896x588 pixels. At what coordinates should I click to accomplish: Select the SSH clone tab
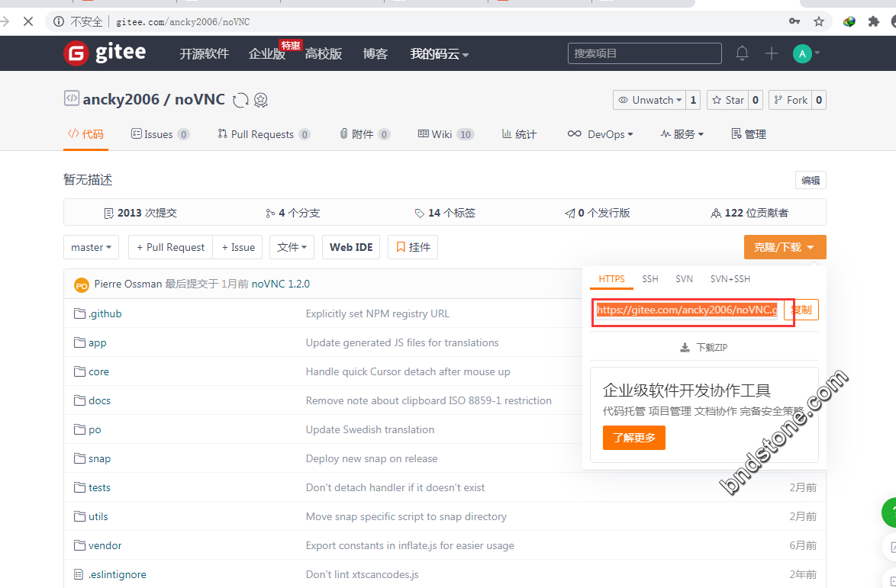click(650, 278)
